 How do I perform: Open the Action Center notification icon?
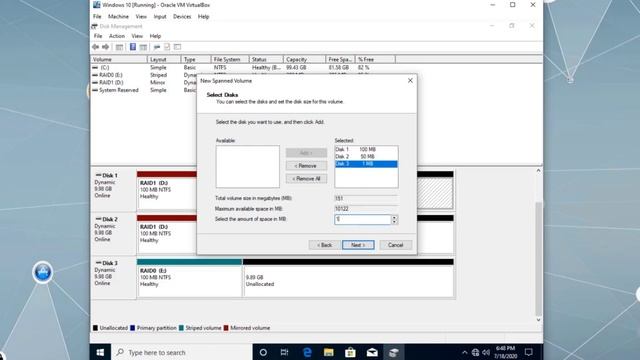coord(529,352)
